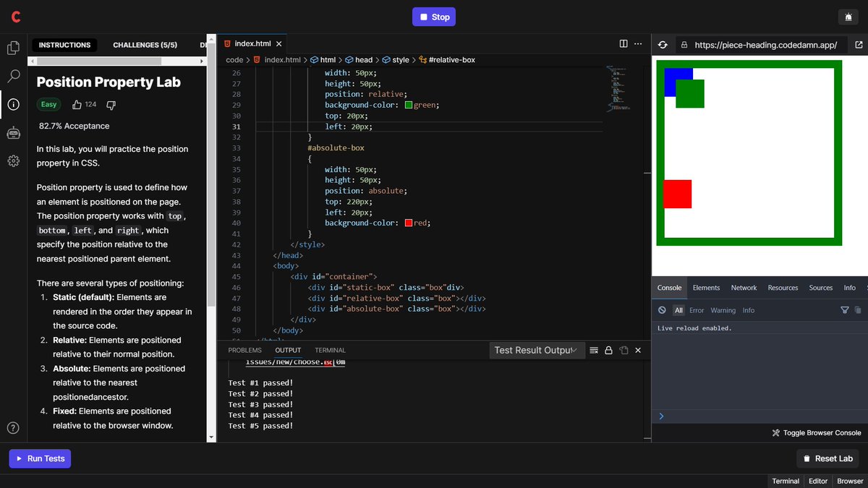This screenshot has height=488, width=868.
Task: Open the Elements devtools tab
Action: [x=706, y=288]
